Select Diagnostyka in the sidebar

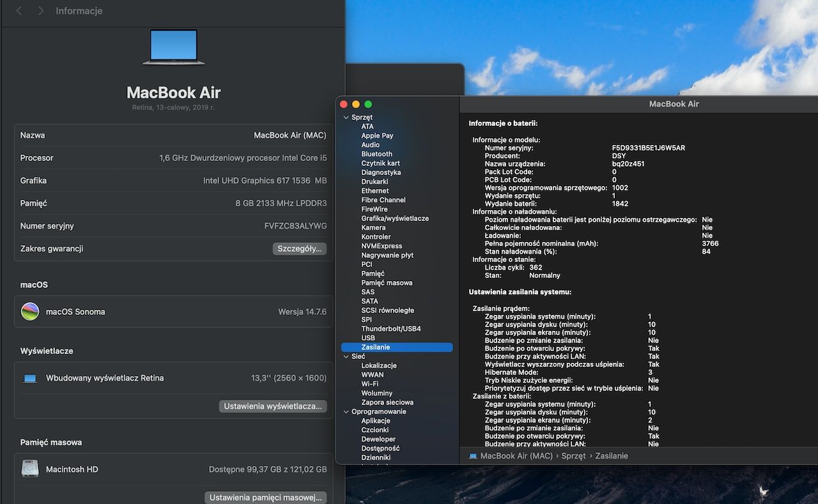(x=381, y=172)
